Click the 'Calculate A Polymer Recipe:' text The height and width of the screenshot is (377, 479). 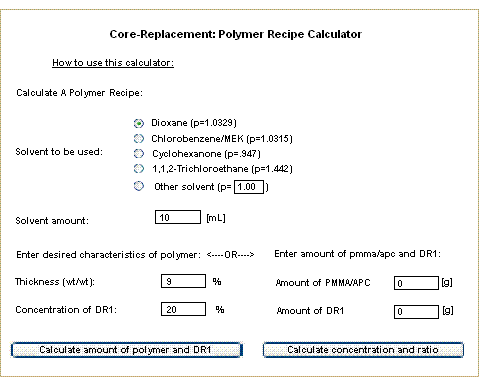pyautogui.click(x=79, y=93)
